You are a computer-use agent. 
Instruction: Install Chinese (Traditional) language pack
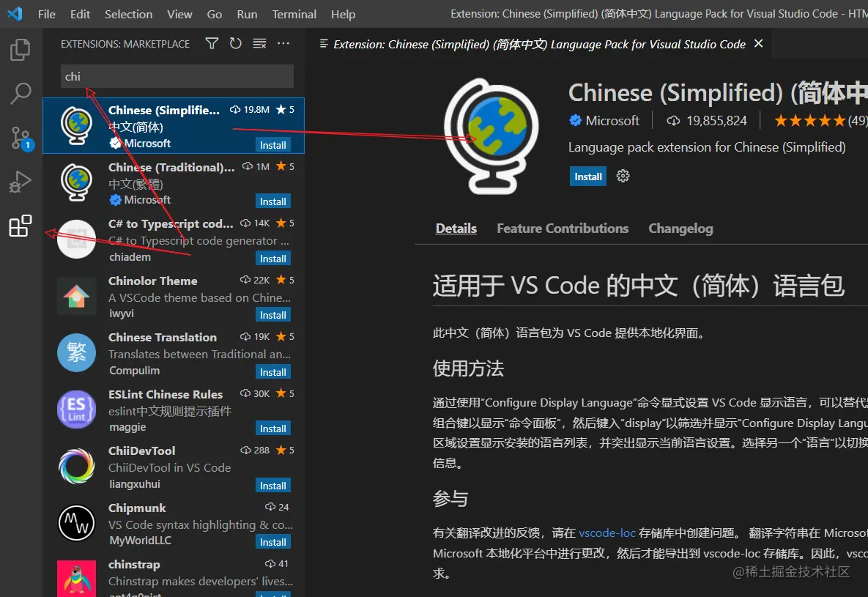[x=273, y=201]
